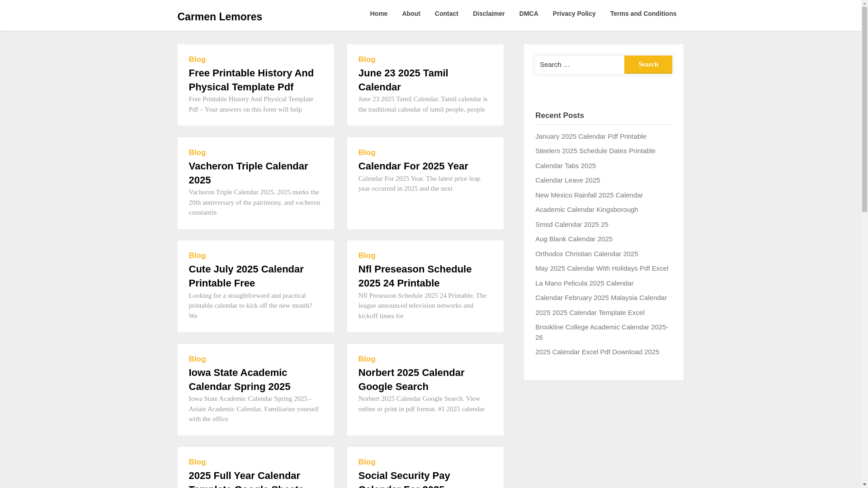The width and height of the screenshot is (868, 488).
Task: Open the January 2025 Calendar Pdf Printable recent post
Action: tap(590, 136)
